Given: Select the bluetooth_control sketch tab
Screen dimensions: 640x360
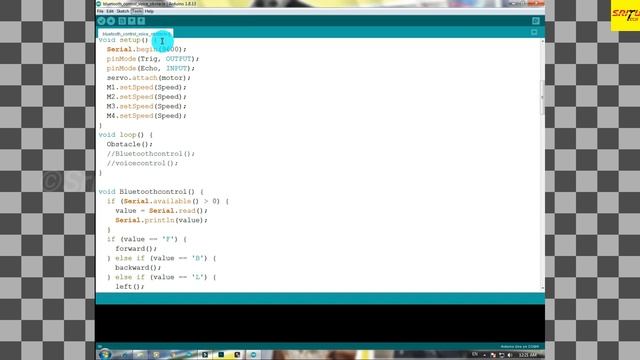Looking at the screenshot, I should (x=136, y=33).
